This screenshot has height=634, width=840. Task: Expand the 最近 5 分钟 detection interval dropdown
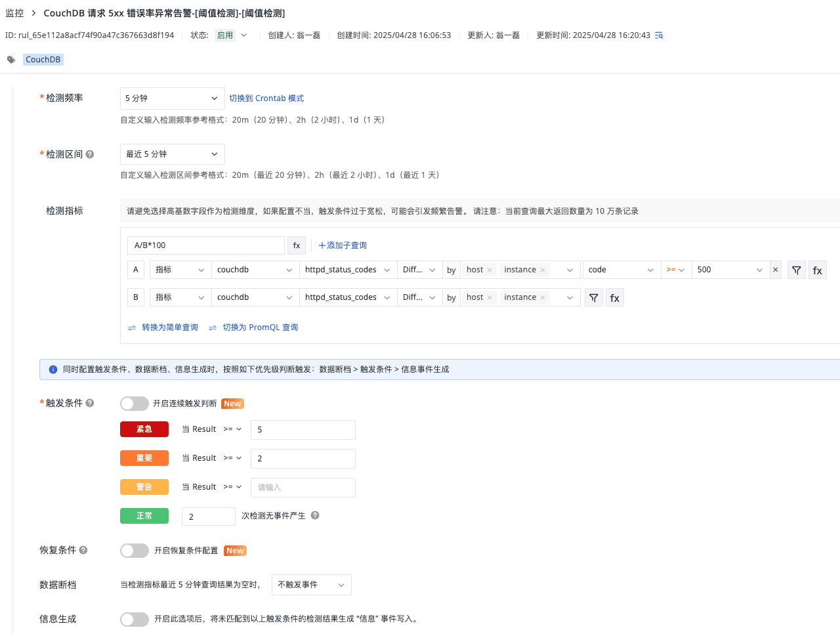click(172, 154)
